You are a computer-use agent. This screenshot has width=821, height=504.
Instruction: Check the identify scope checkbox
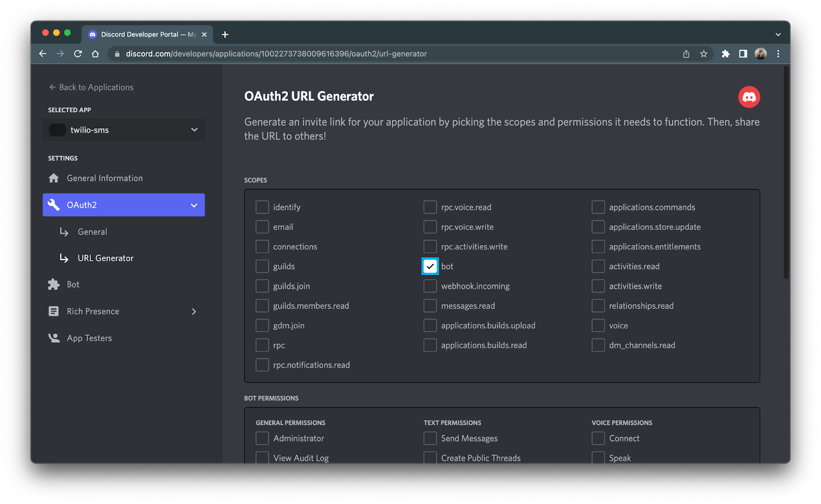coord(262,207)
